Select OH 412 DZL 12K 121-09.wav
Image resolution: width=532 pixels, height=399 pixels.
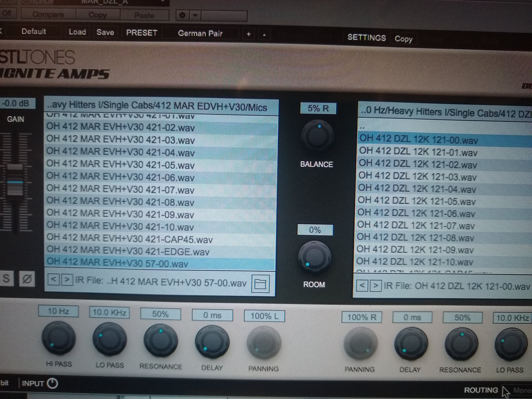pos(443,250)
